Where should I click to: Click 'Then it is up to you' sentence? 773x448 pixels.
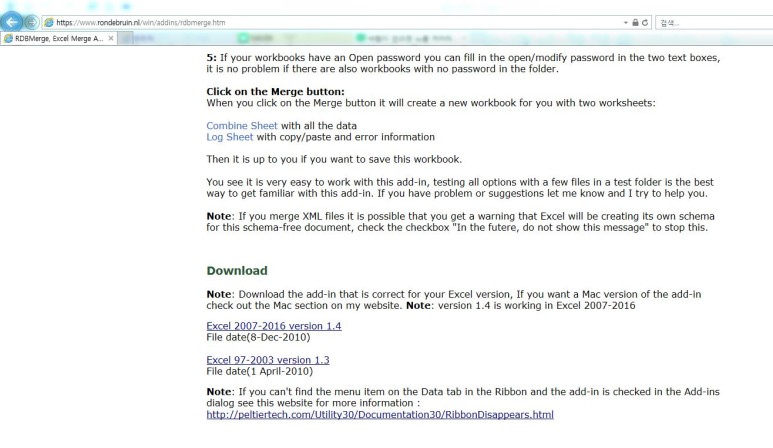(334, 159)
